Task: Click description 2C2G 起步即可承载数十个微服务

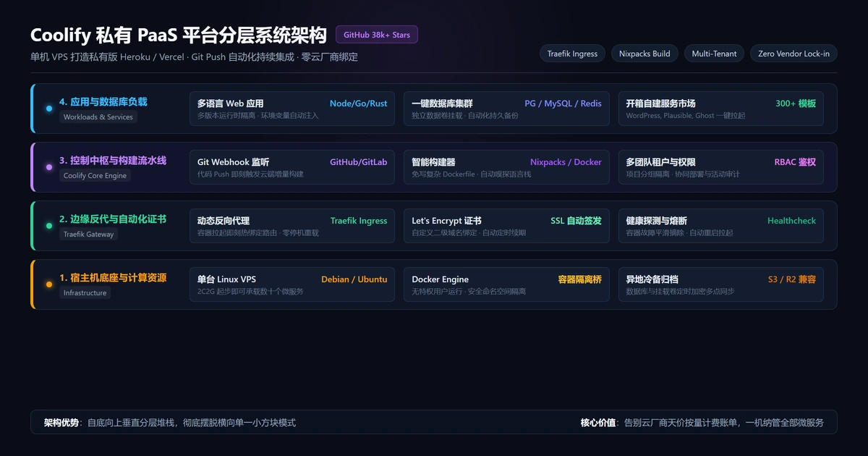Action: pos(250,291)
